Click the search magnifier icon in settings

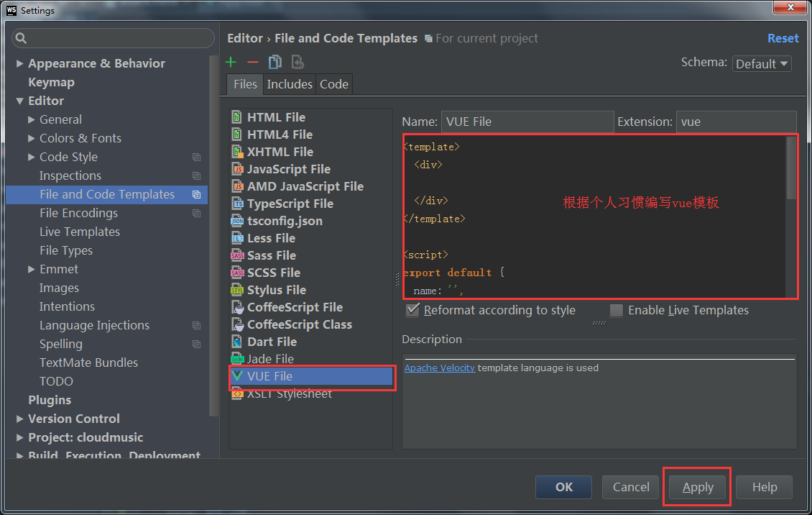click(21, 38)
